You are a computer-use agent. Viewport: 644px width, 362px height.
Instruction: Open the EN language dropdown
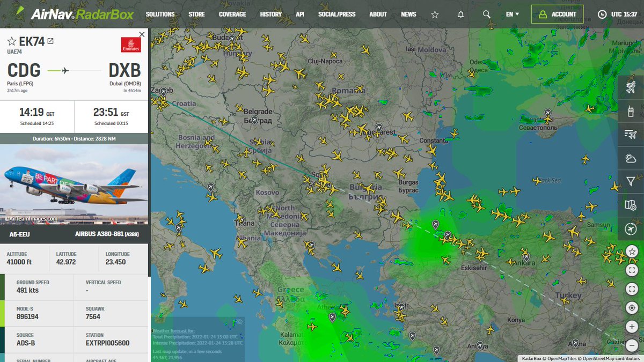click(513, 14)
